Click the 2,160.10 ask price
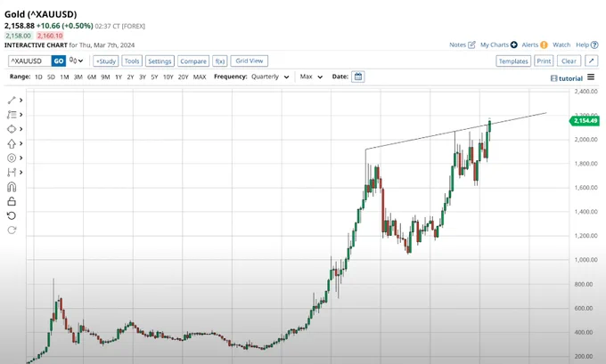Image resolution: width=606 pixels, height=364 pixels. (50, 36)
